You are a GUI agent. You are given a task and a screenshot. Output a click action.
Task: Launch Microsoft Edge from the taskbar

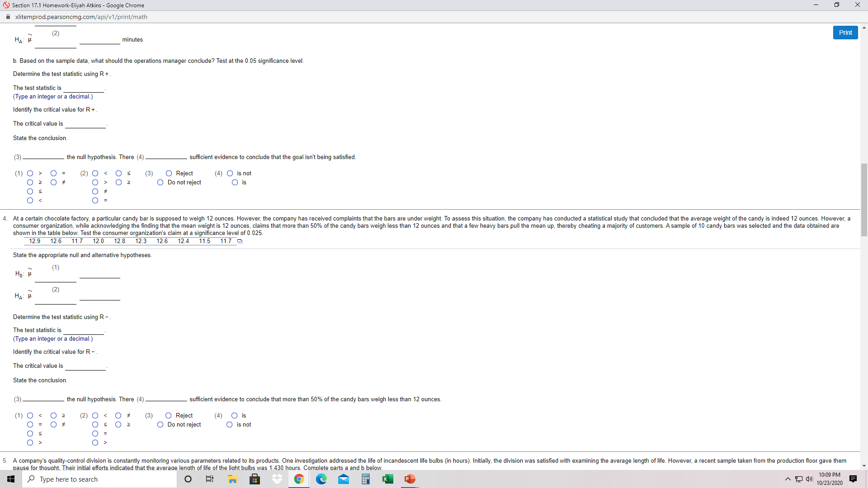click(322, 479)
